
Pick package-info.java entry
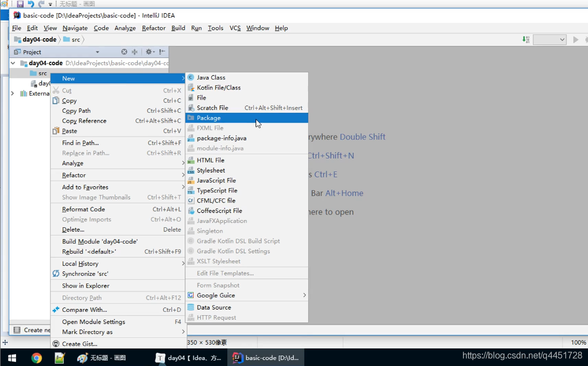pyautogui.click(x=247, y=138)
